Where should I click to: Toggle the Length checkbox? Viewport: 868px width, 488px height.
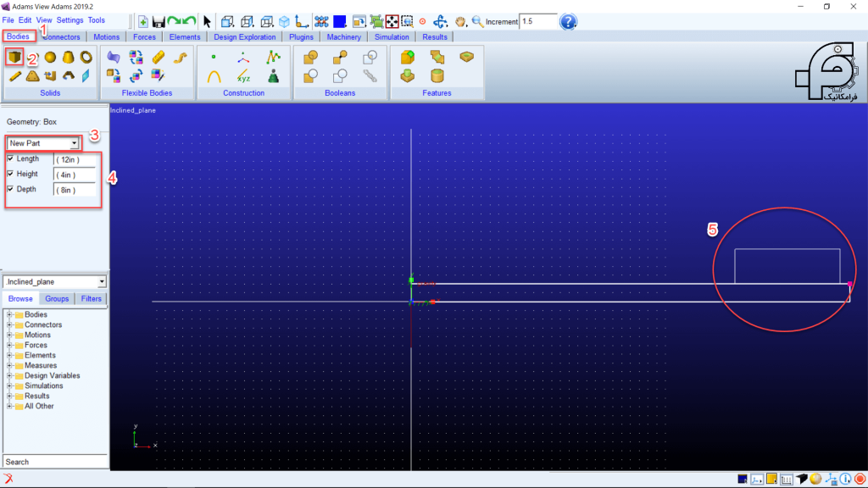coord(10,158)
